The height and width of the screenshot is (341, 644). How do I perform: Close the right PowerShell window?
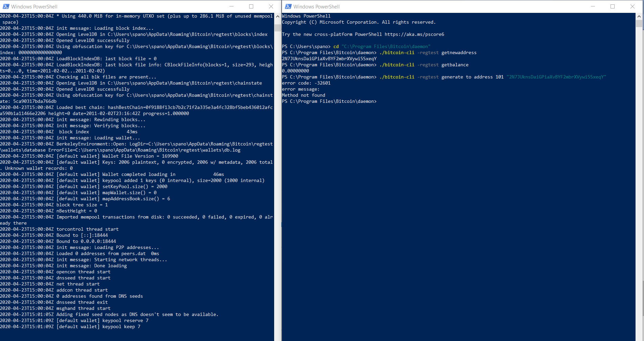633,6
